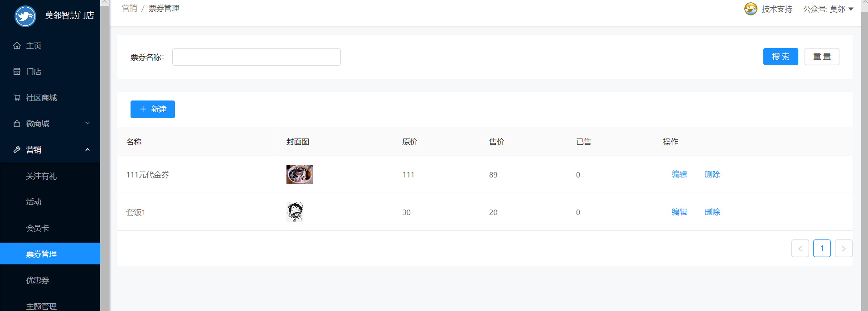
Task: Go to the next page arrow
Action: pos(844,249)
